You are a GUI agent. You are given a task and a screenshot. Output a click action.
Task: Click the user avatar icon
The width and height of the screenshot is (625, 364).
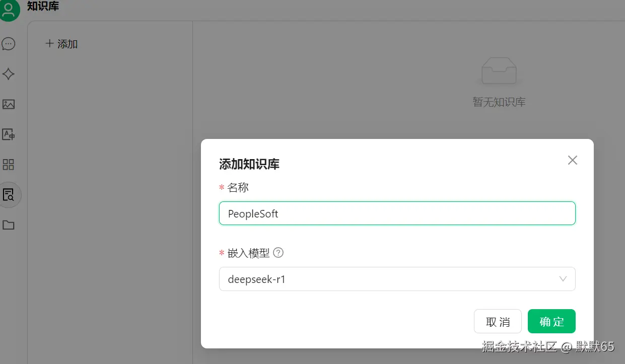[9, 10]
